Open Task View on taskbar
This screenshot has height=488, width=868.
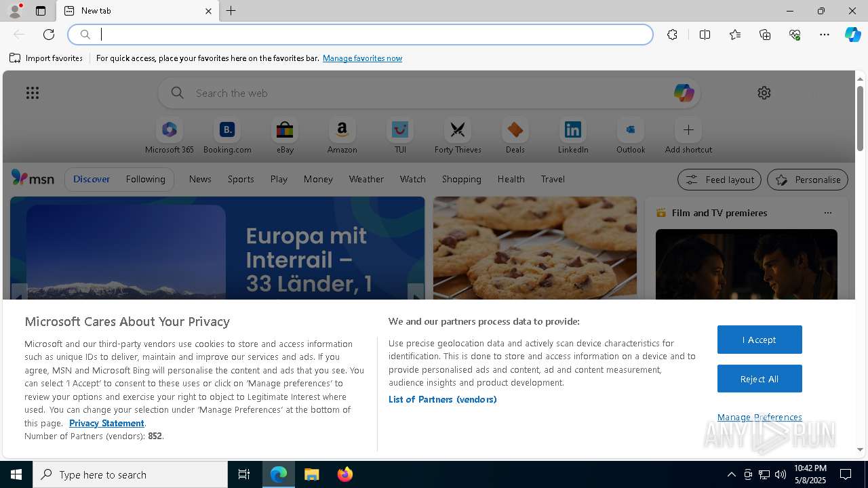(x=244, y=474)
